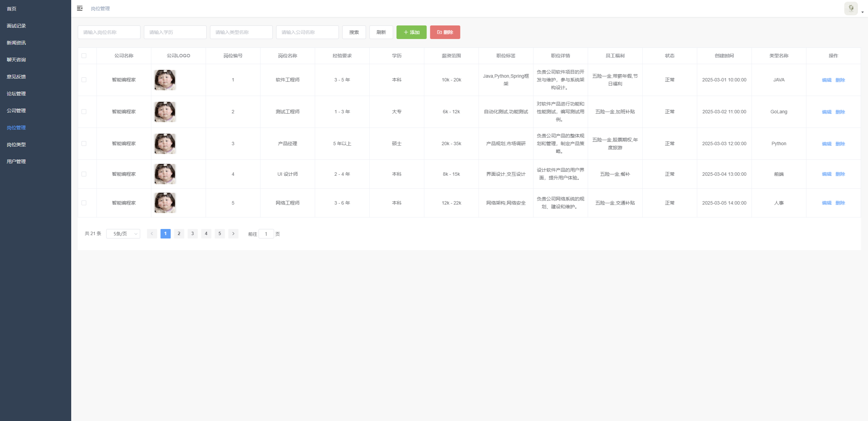Go to next page with the arrow
Image resolution: width=868 pixels, height=421 pixels.
tap(233, 234)
